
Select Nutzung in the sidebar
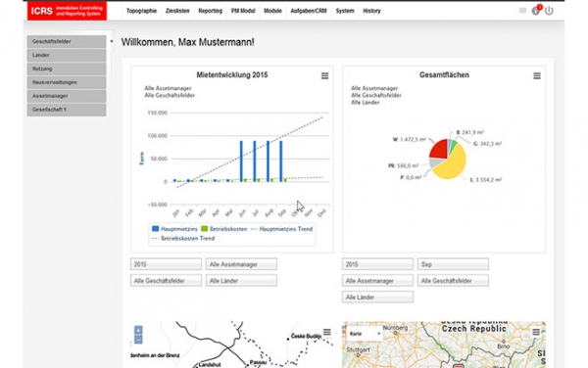point(67,69)
